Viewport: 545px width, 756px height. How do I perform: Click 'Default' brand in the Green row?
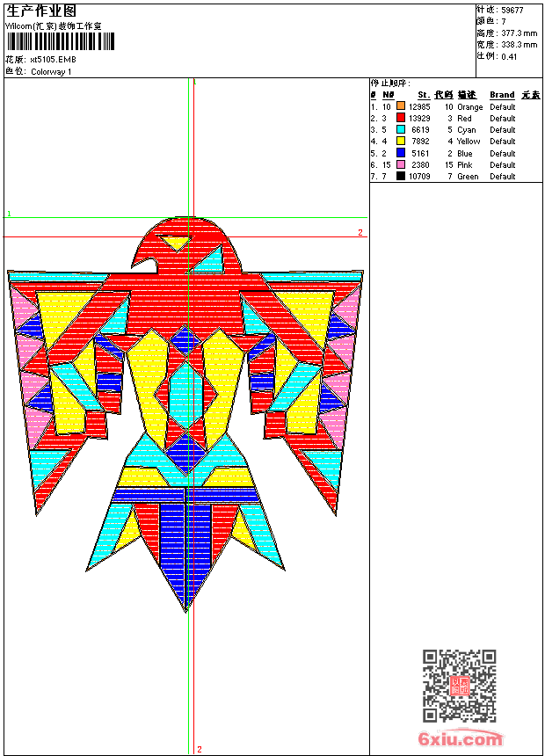503,177
